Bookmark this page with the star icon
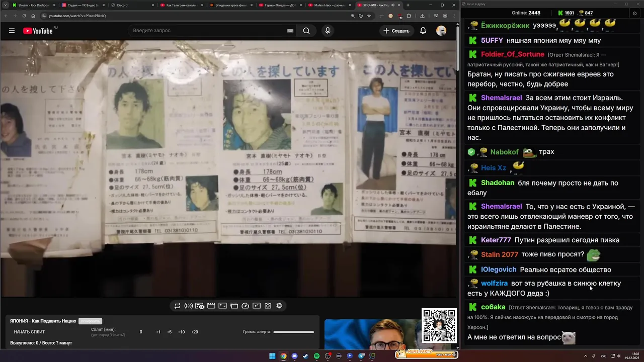This screenshot has height=362, width=644. click(x=369, y=16)
